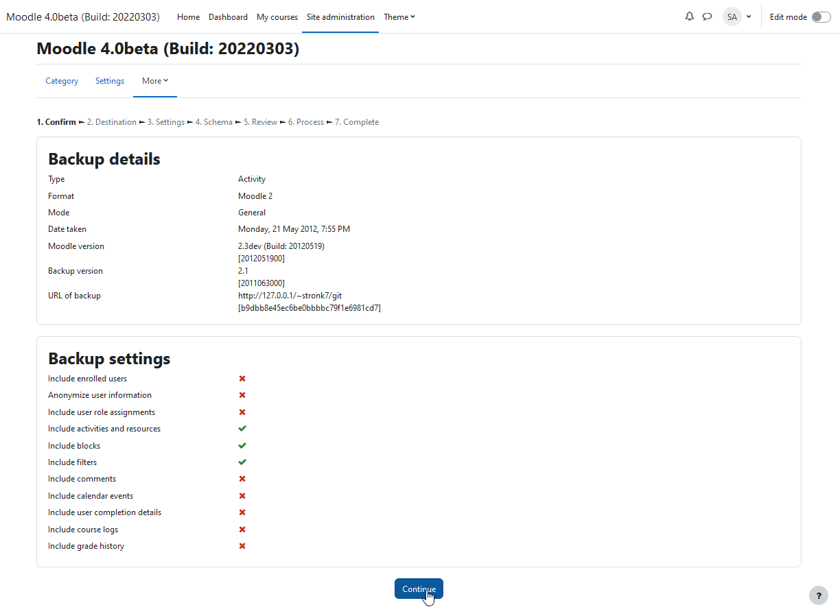Viewport: 840px width, 616px height.
Task: Click the Include enrolled users label
Action: [87, 379]
